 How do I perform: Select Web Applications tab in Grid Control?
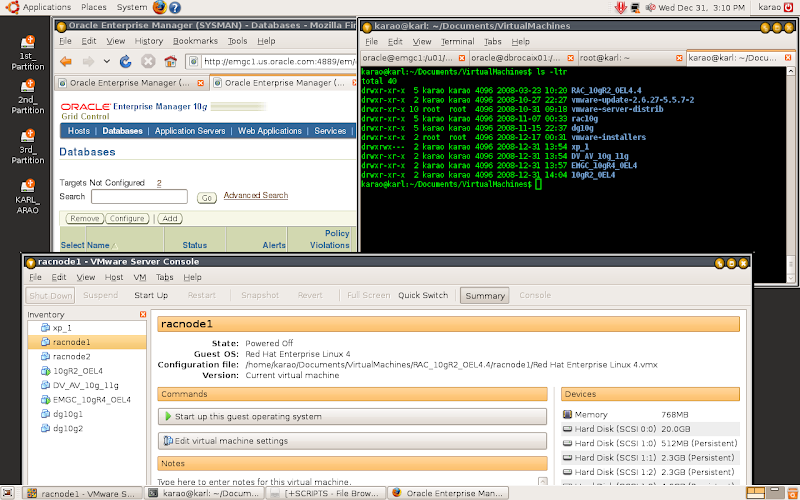coord(270,131)
